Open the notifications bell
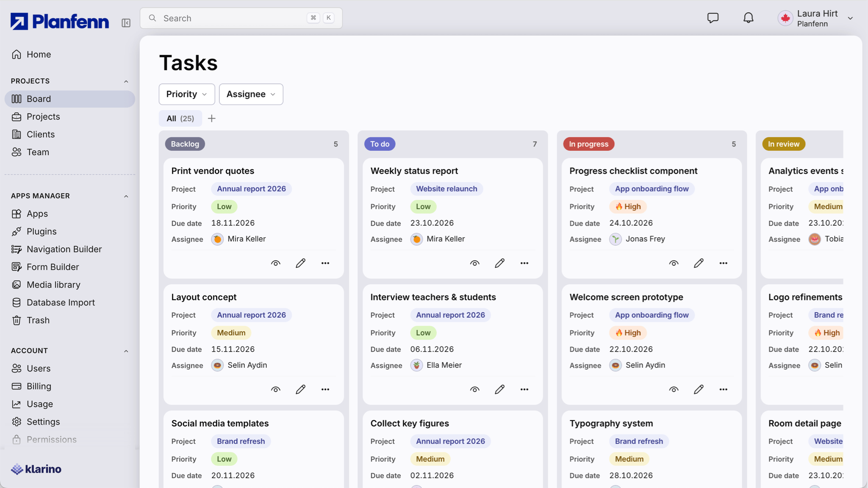The height and width of the screenshot is (488, 868). coord(749,18)
